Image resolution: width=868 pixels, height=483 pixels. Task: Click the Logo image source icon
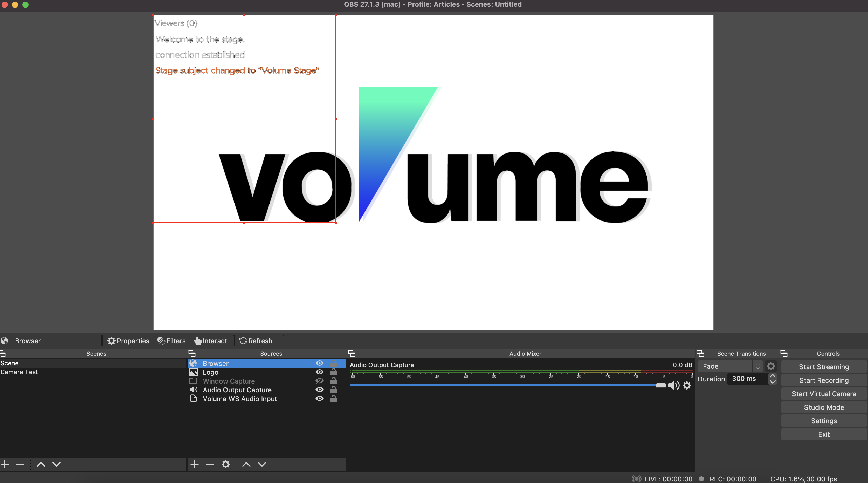tap(194, 372)
